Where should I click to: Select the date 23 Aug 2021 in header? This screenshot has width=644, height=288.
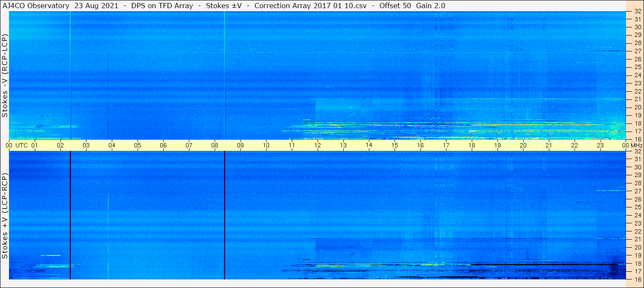pyautogui.click(x=96, y=6)
